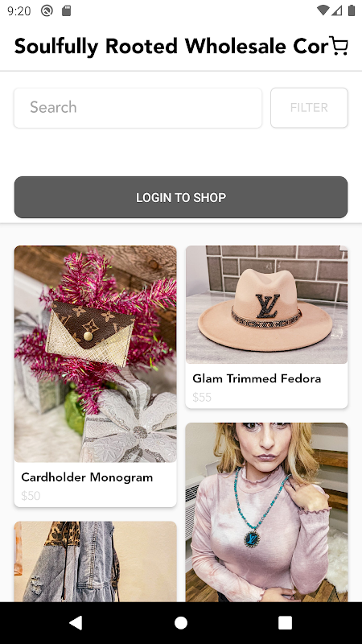Select the Glam Trimmed Fedora title

[x=257, y=378]
